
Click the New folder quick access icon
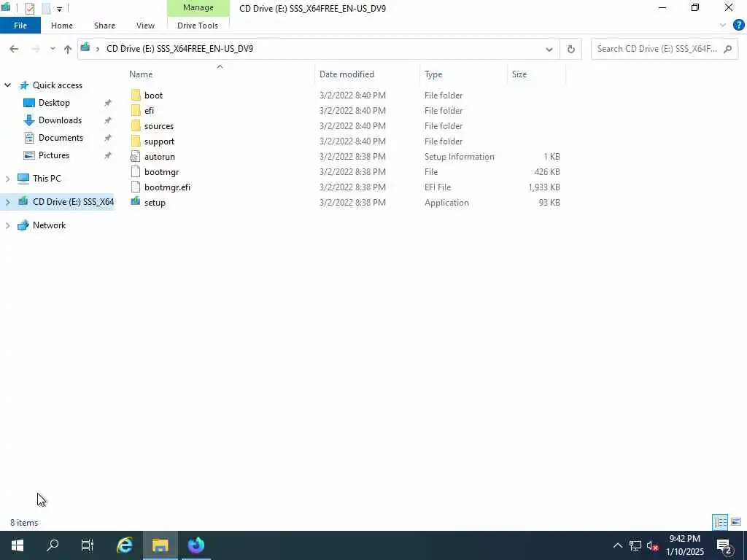(46, 8)
